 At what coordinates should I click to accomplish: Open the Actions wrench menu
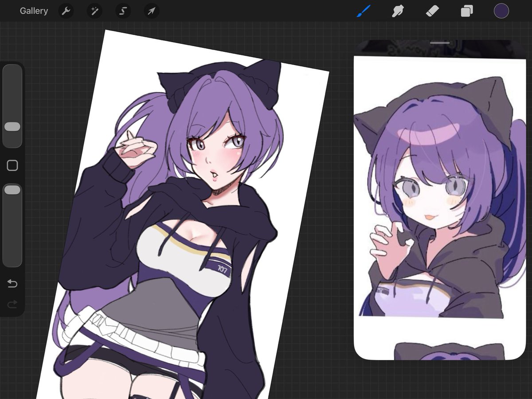click(x=66, y=11)
